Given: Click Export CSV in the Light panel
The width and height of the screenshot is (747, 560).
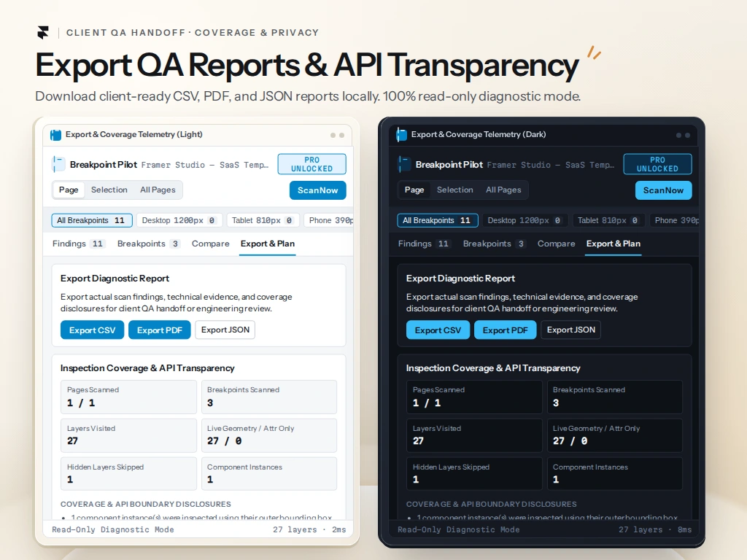Looking at the screenshot, I should (93, 330).
